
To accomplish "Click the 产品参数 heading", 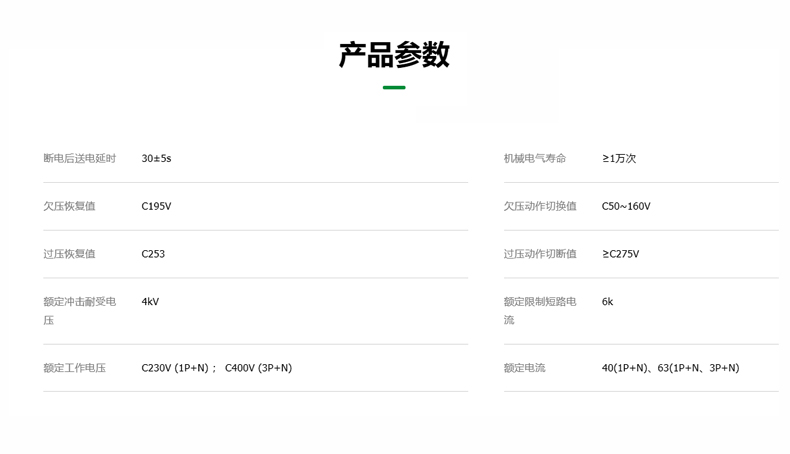I will pyautogui.click(x=394, y=55).
